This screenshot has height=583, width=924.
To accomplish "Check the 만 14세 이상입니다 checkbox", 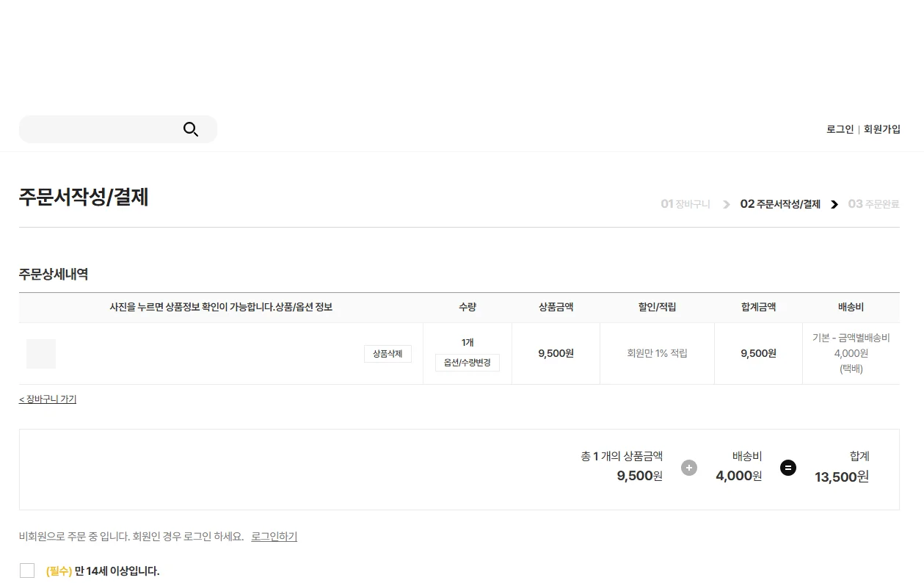I will pos(27,571).
